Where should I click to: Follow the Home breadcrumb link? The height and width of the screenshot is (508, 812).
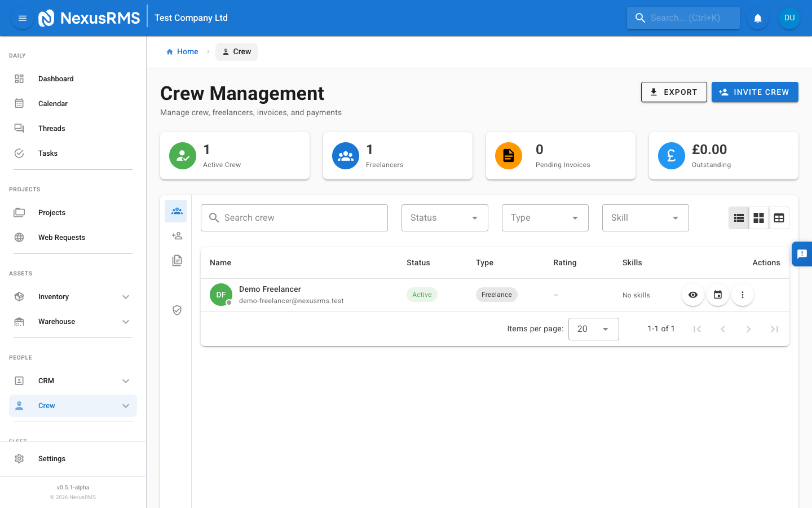tap(182, 51)
